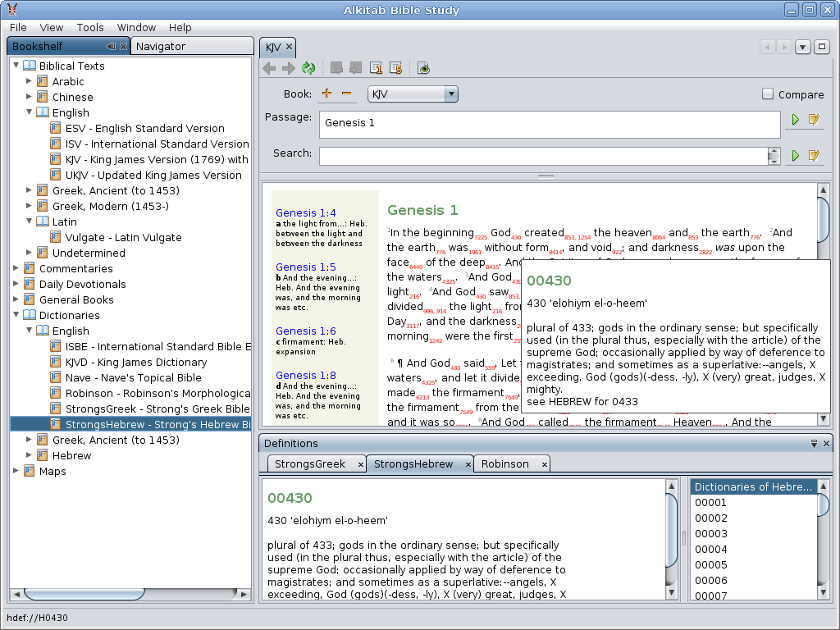840x630 pixels.
Task: Click the orange minus icon next to Book
Action: [x=346, y=94]
